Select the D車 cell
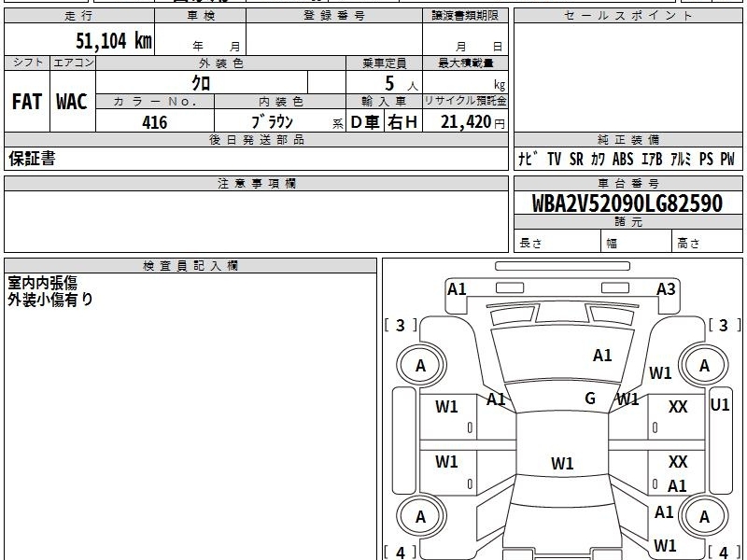 [365, 122]
